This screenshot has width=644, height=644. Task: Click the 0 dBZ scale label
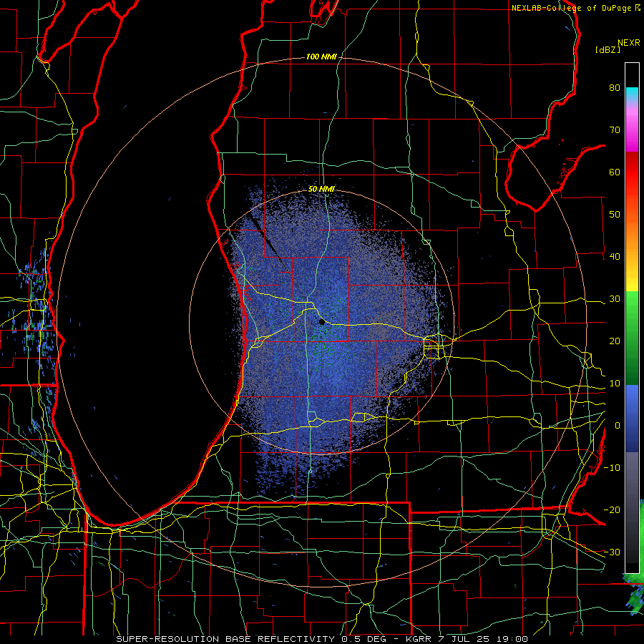tap(618, 426)
